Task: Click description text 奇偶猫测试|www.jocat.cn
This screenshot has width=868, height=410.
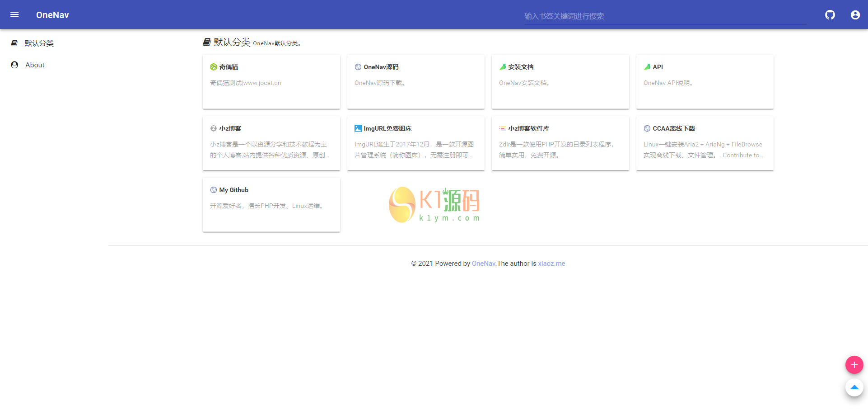Action: 246,83
